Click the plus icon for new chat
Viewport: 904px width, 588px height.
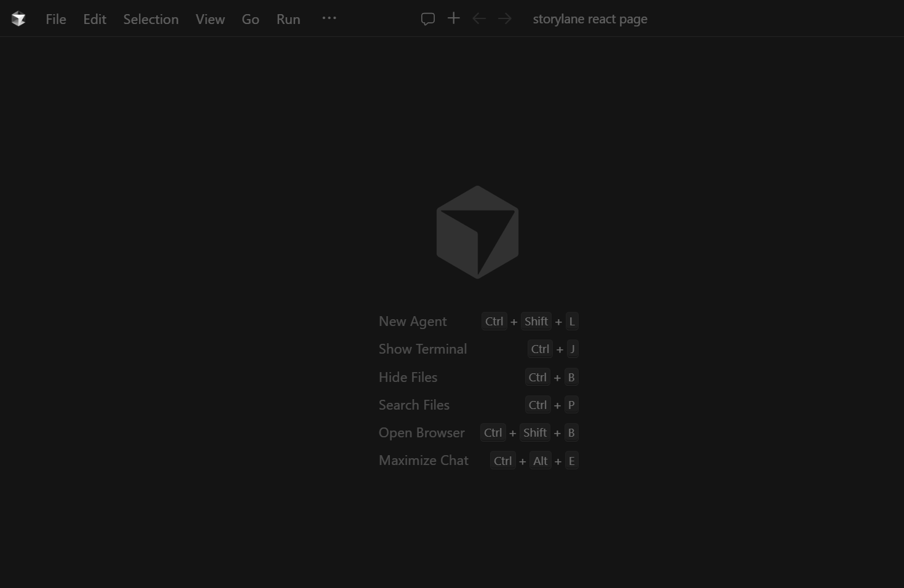pos(454,18)
